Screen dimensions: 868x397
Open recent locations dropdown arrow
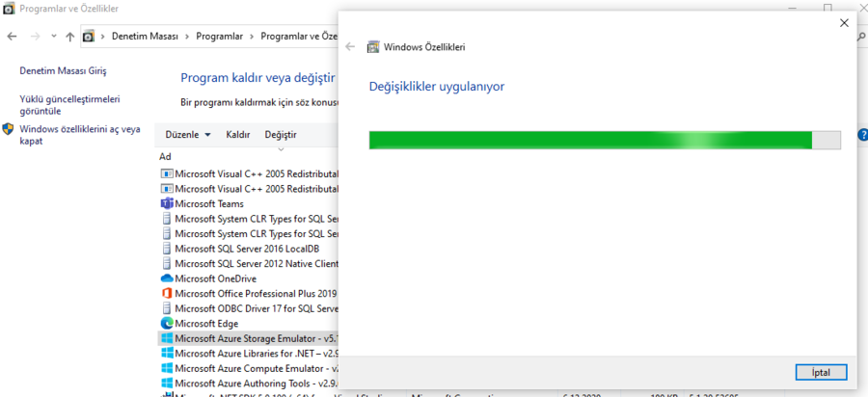54,36
